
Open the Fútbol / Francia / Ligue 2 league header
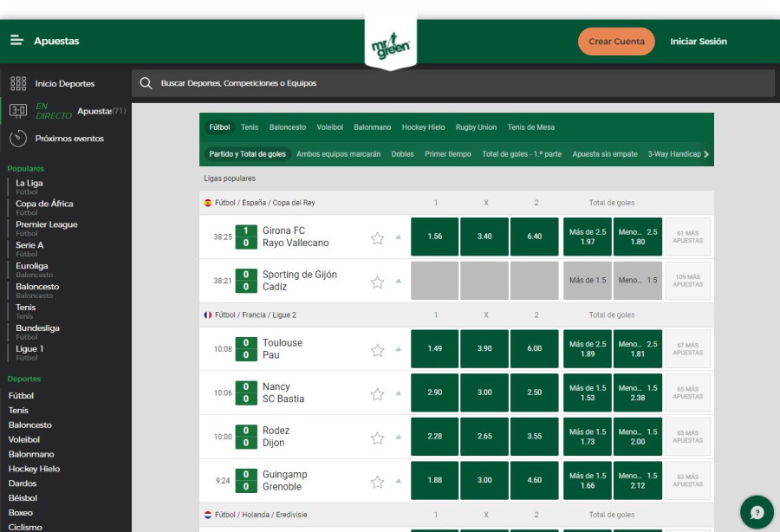[x=255, y=315]
